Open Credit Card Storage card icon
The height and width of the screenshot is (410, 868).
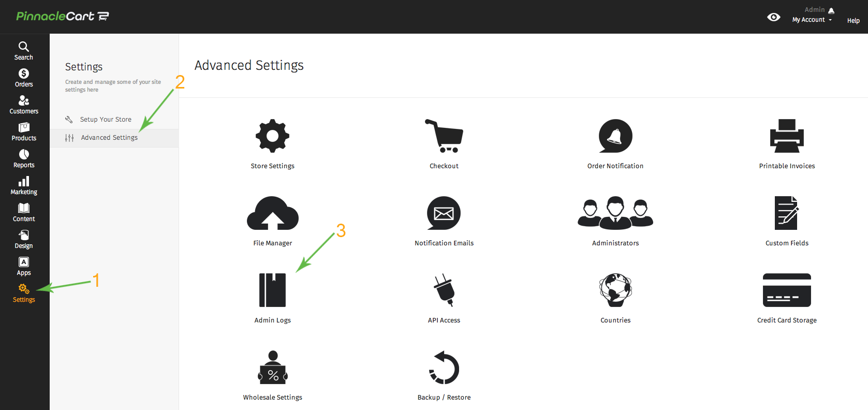coord(787,290)
